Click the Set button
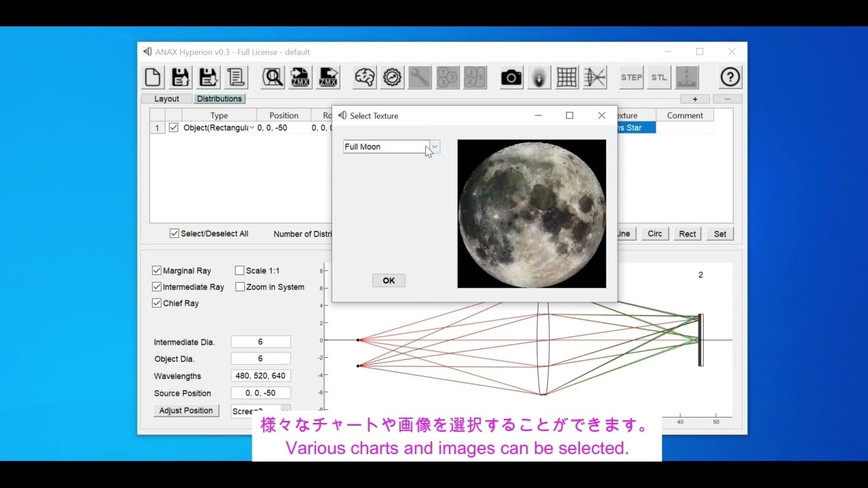 pos(720,234)
